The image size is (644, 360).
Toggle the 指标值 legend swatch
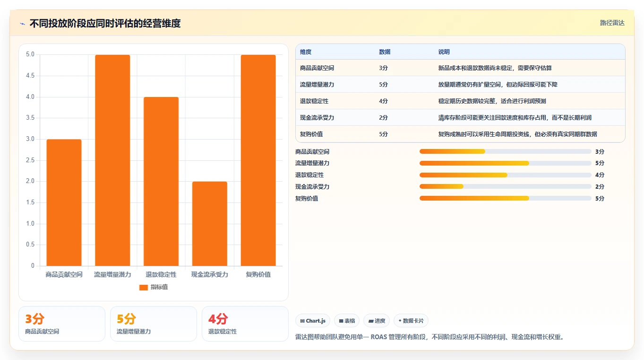(x=144, y=288)
